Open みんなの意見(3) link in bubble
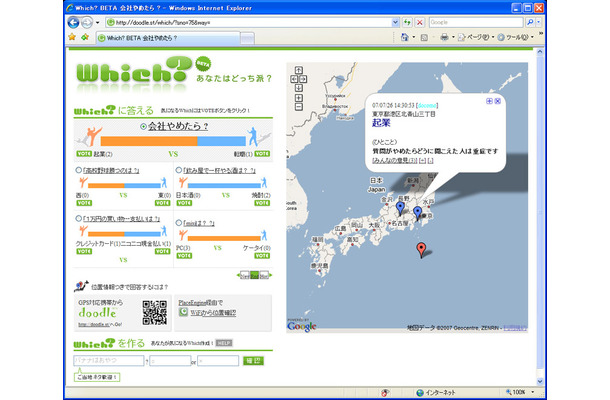This screenshot has width=610, height=400. [394, 160]
